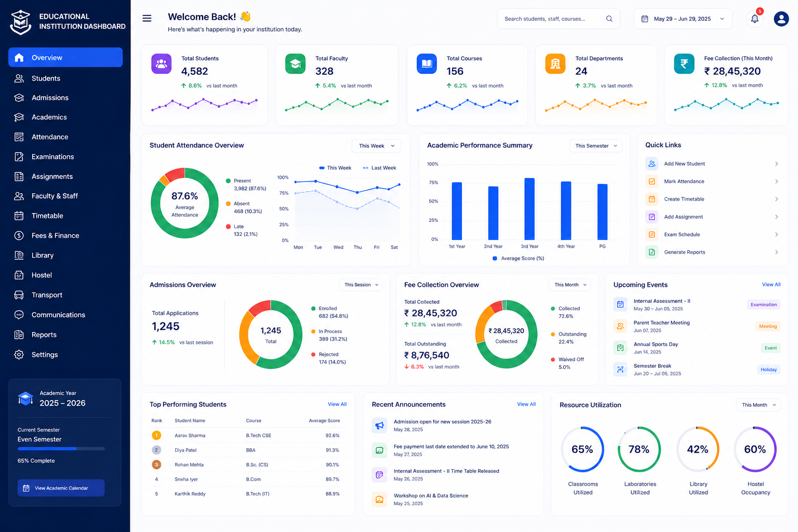Click Generate Reports quick link icon
The image size is (798, 532).
[651, 252]
